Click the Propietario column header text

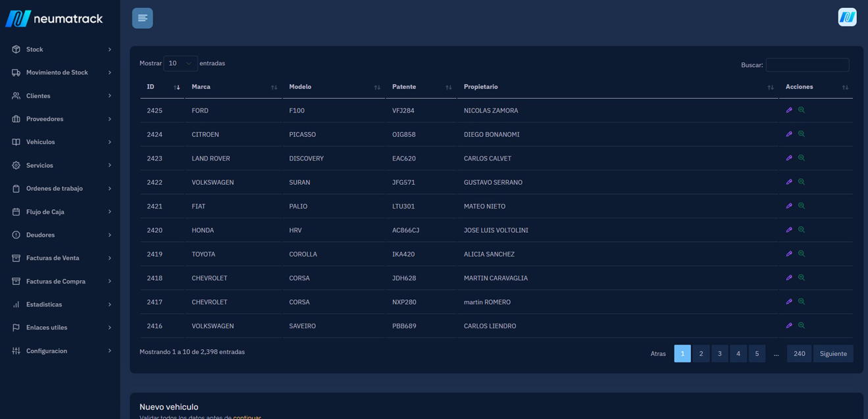click(480, 87)
